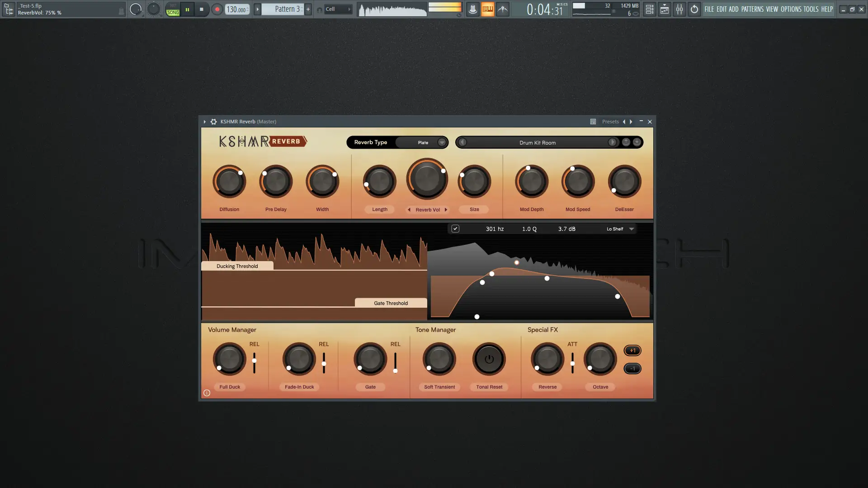The height and width of the screenshot is (488, 868).
Task: Click the record button in transport
Action: [217, 9]
